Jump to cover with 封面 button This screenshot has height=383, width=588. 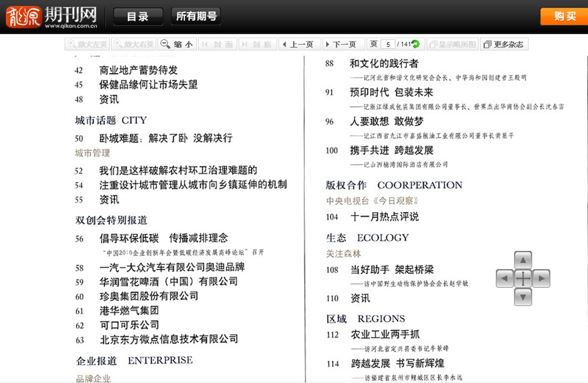click(x=218, y=44)
